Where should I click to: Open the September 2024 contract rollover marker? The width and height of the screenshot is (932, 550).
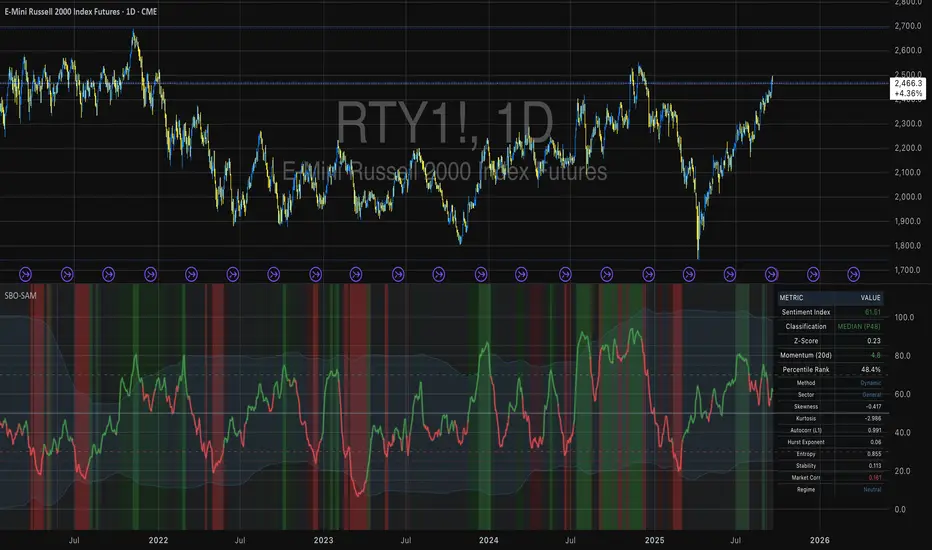607,274
